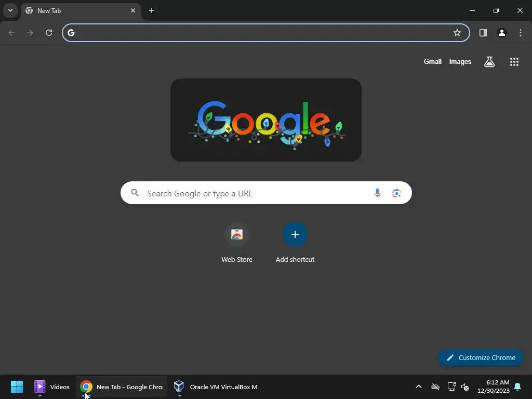Open the Images link
532x399 pixels.
click(x=460, y=61)
